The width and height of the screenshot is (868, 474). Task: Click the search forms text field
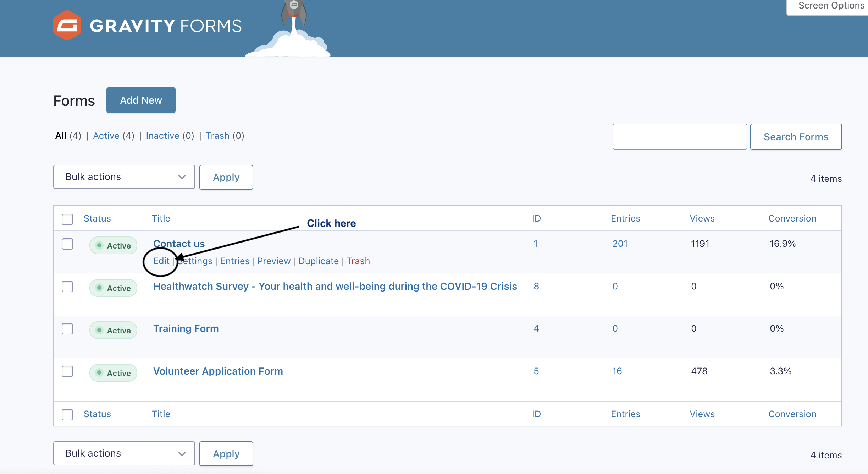click(679, 137)
